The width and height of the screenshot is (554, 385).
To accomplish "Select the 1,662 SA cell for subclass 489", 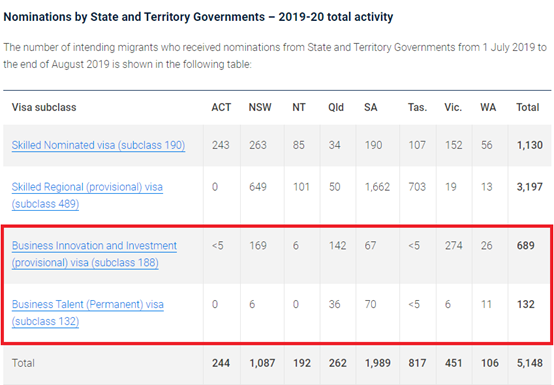I will coord(377,187).
